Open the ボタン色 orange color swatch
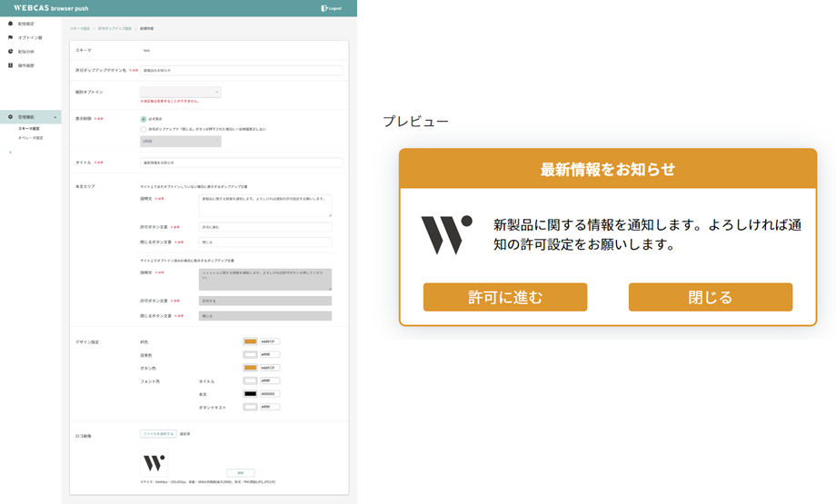The width and height of the screenshot is (836, 504). tap(250, 368)
